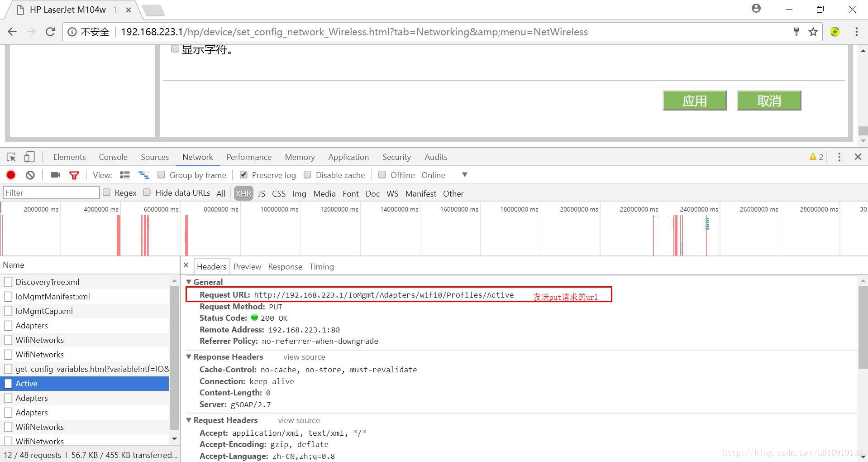This screenshot has width=868, height=462.
Task: Open the Application tab
Action: [348, 157]
